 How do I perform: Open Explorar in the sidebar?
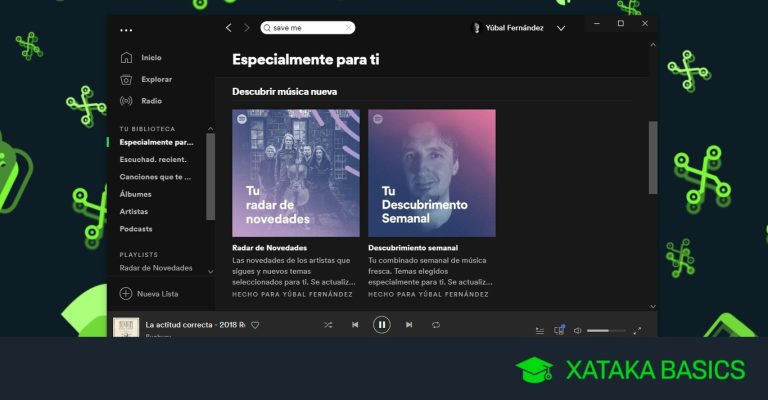click(x=155, y=79)
